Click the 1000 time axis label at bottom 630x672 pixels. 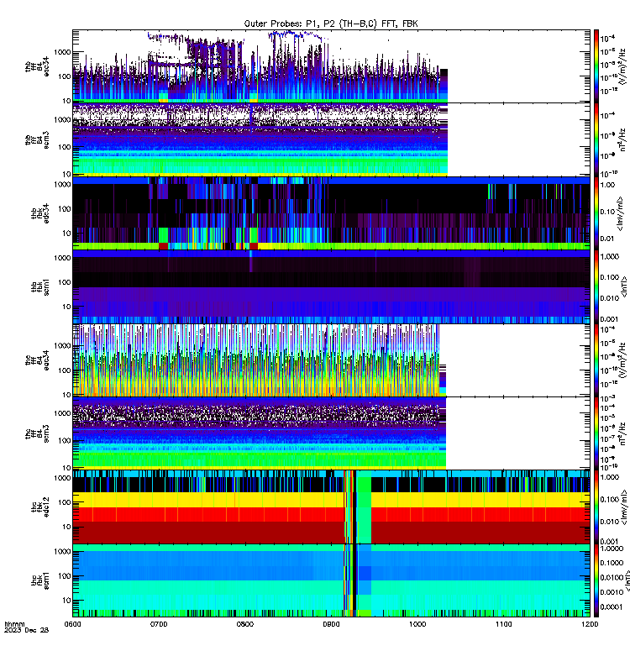(417, 624)
